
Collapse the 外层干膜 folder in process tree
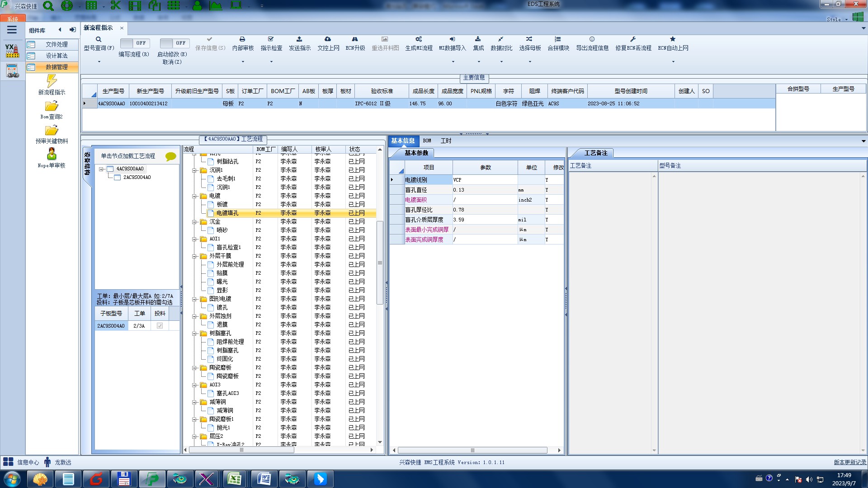click(x=195, y=256)
